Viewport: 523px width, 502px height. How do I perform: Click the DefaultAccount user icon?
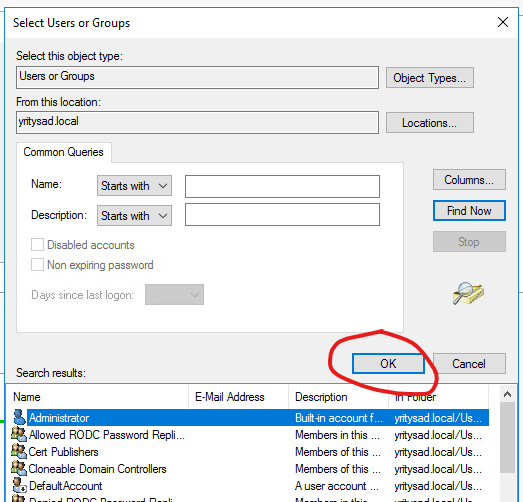[x=19, y=485]
